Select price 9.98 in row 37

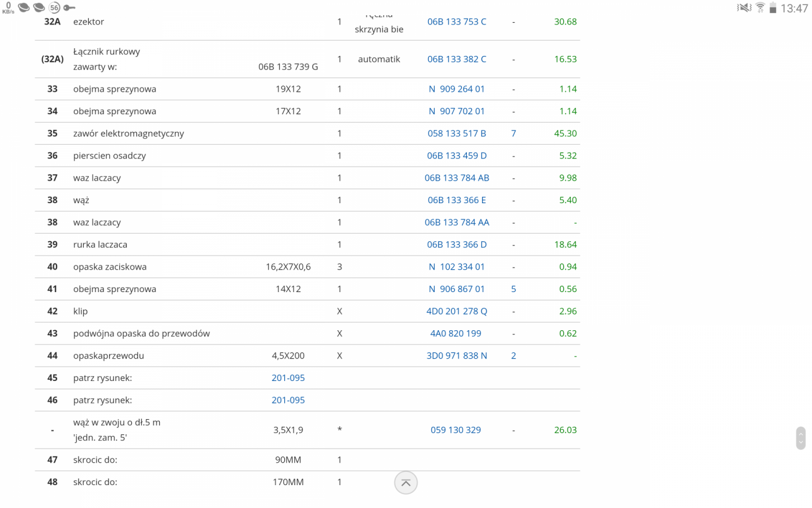[x=568, y=178]
